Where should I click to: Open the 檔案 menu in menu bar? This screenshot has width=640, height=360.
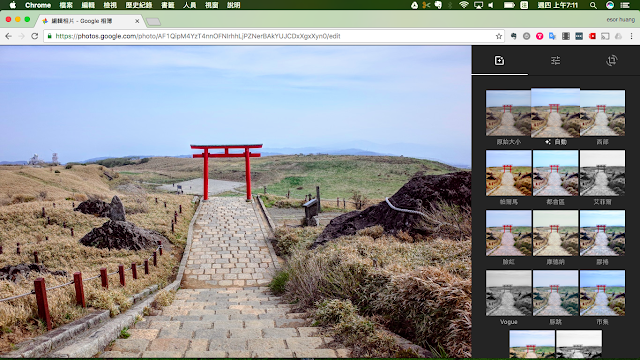pos(66,5)
